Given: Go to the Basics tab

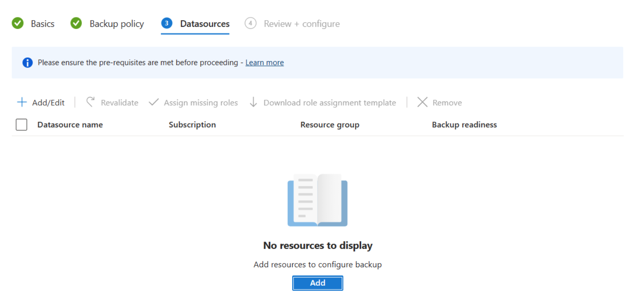Looking at the screenshot, I should click(43, 24).
